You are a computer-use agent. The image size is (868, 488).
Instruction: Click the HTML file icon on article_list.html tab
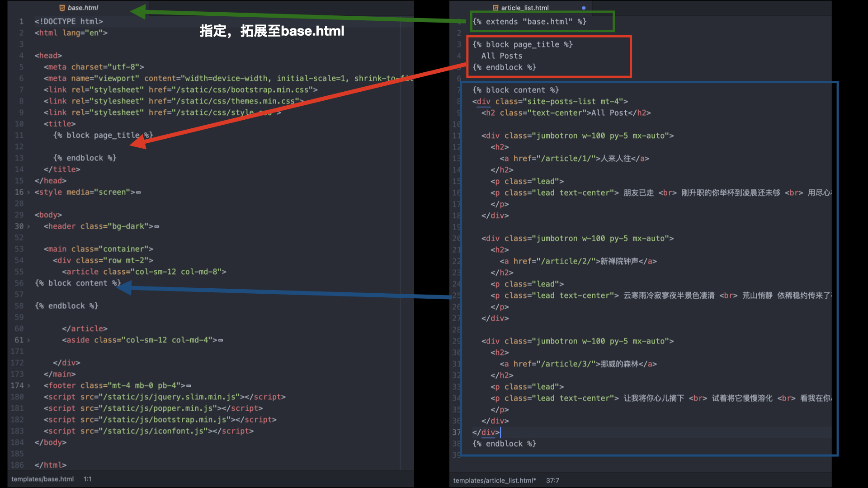[495, 8]
